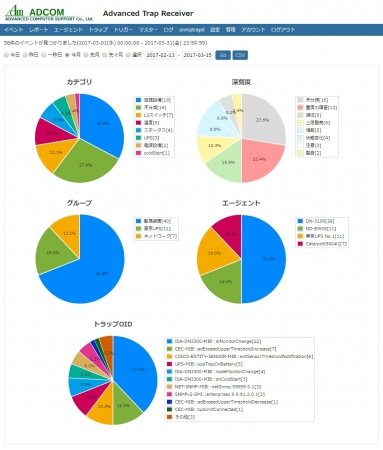Screen dimensions: 383x450
Task: Click the UPS[3] legend entry
Action: 147,138
